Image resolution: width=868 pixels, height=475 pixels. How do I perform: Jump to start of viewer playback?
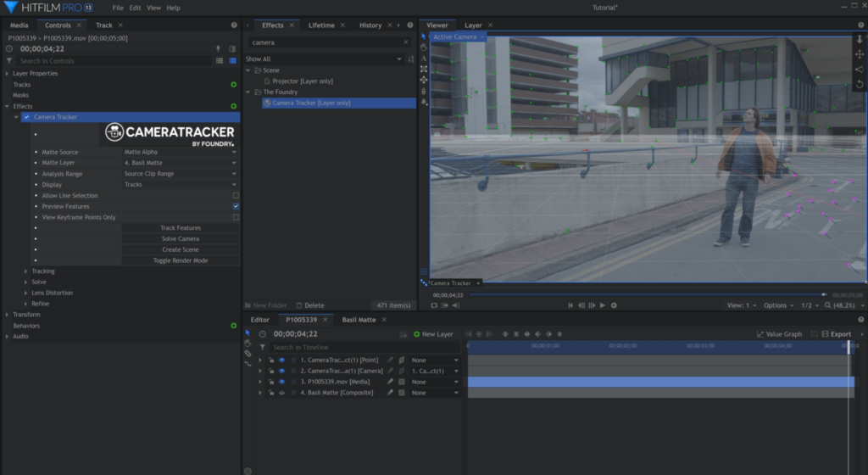point(570,305)
